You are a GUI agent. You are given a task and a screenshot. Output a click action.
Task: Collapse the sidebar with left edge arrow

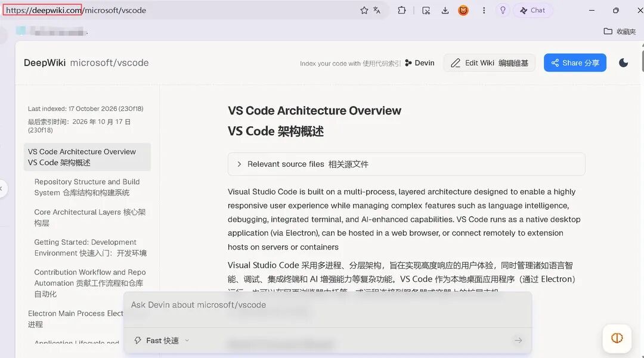coord(2,189)
